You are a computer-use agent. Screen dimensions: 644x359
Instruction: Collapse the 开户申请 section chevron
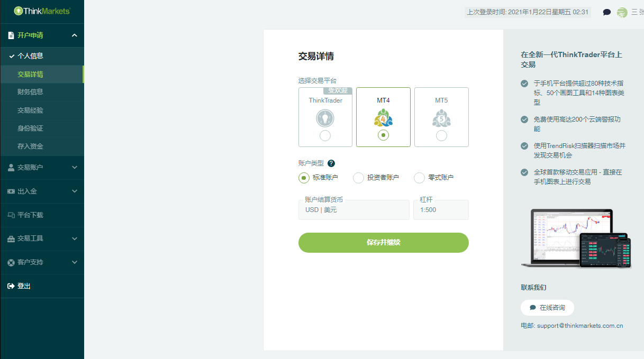75,35
